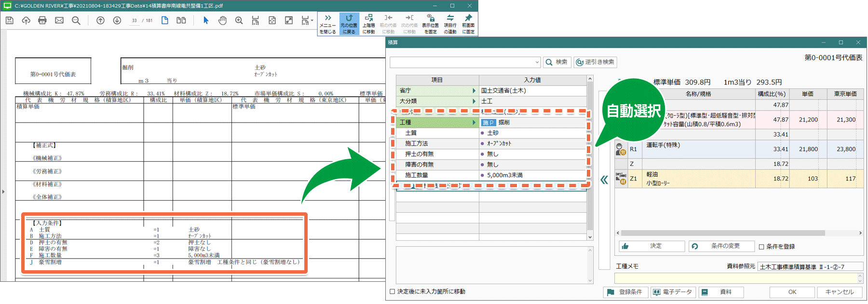The image size is (868, 304).
Task: Select the 施工方法 value ｵｰﾌﾟﾝｶｯﾄ
Action: click(532, 143)
